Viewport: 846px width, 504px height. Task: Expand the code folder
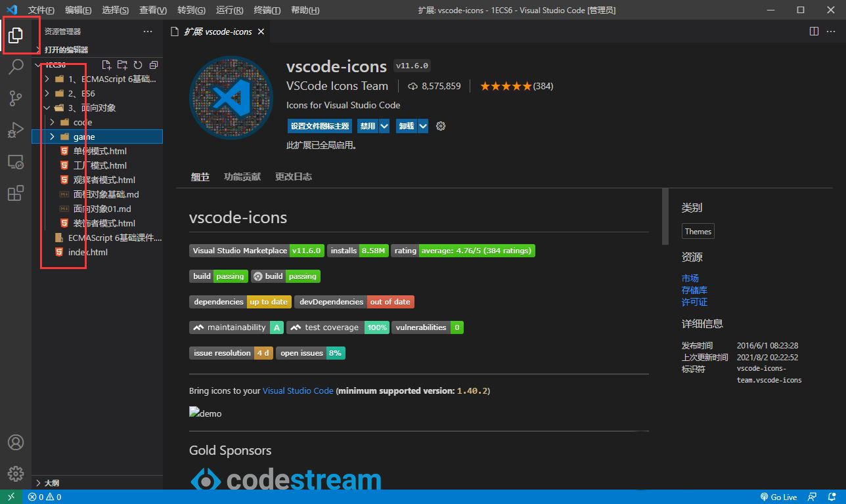97,122
